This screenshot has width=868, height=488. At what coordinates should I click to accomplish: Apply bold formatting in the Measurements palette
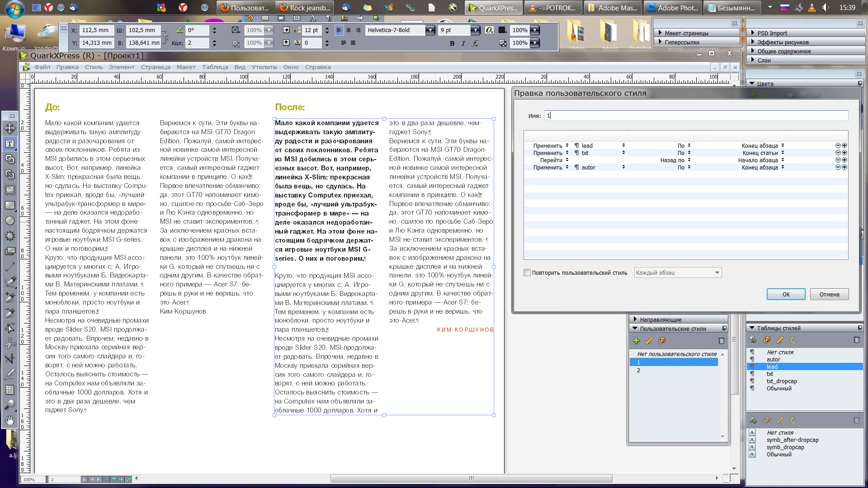coord(452,43)
